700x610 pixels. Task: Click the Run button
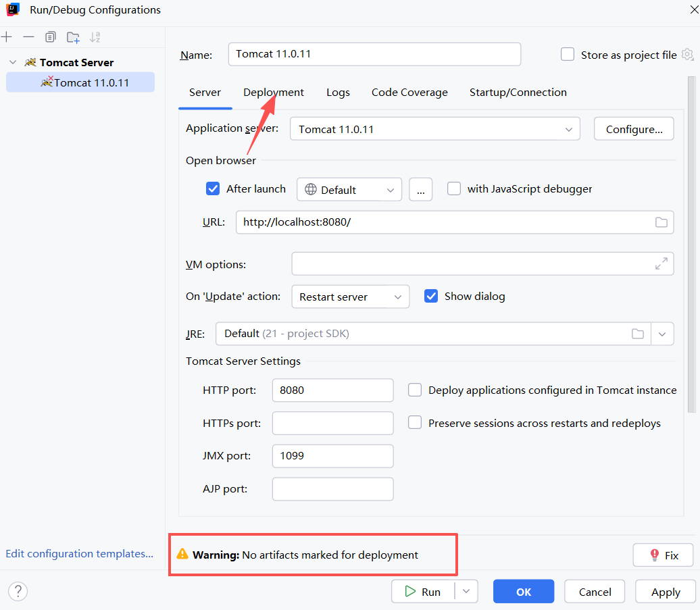[x=423, y=591]
